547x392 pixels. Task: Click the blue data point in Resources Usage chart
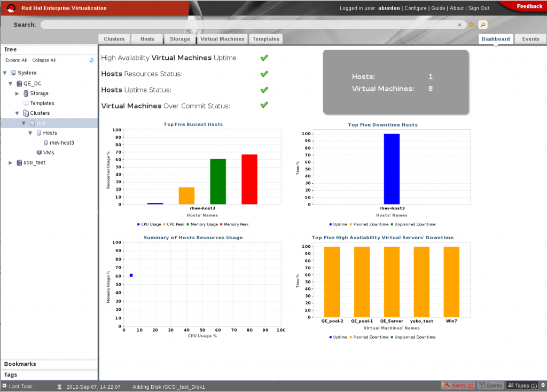131,276
